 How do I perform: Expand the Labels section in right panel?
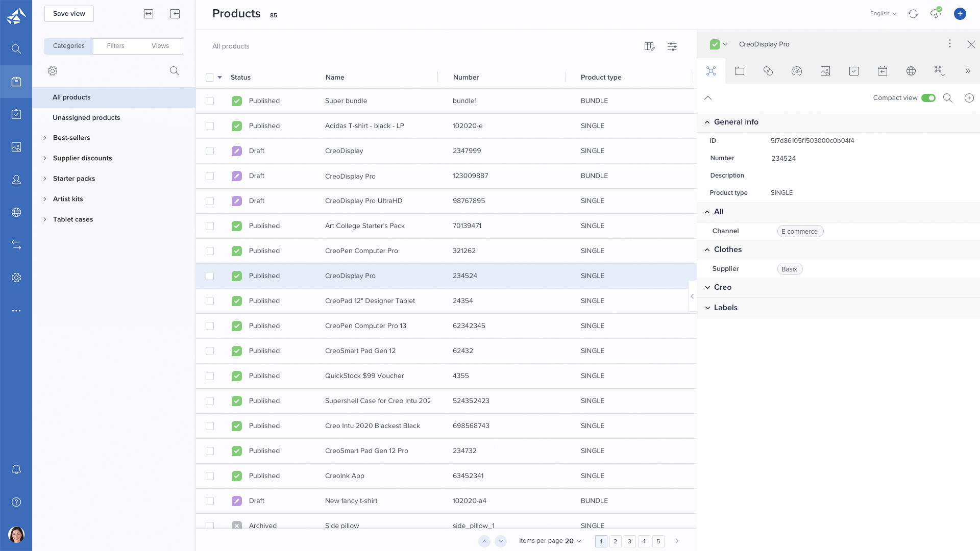pos(707,308)
